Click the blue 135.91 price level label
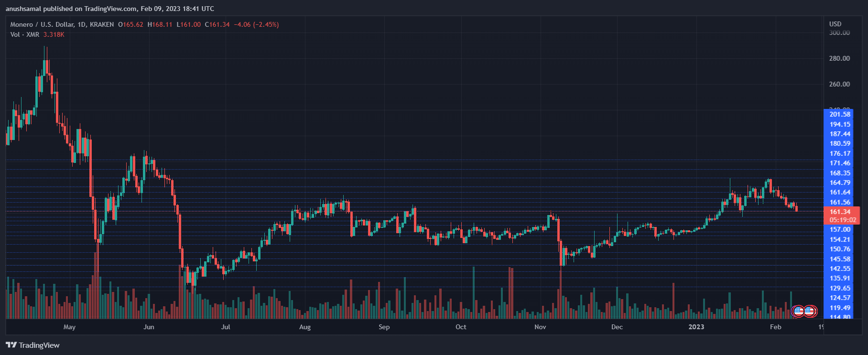Image resolution: width=868 pixels, height=355 pixels. point(840,278)
